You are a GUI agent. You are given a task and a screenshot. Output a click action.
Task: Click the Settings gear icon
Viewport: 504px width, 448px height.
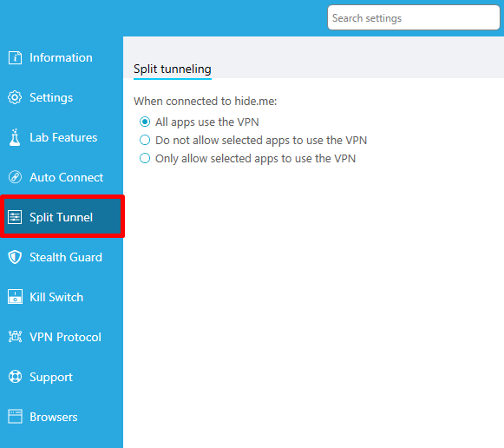pos(15,97)
